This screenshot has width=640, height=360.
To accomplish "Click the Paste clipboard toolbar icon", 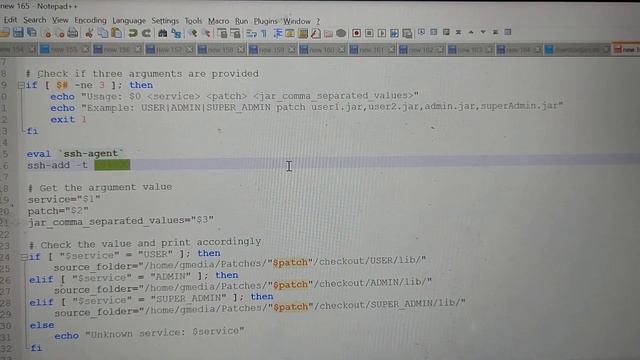I will pyautogui.click(x=116, y=33).
